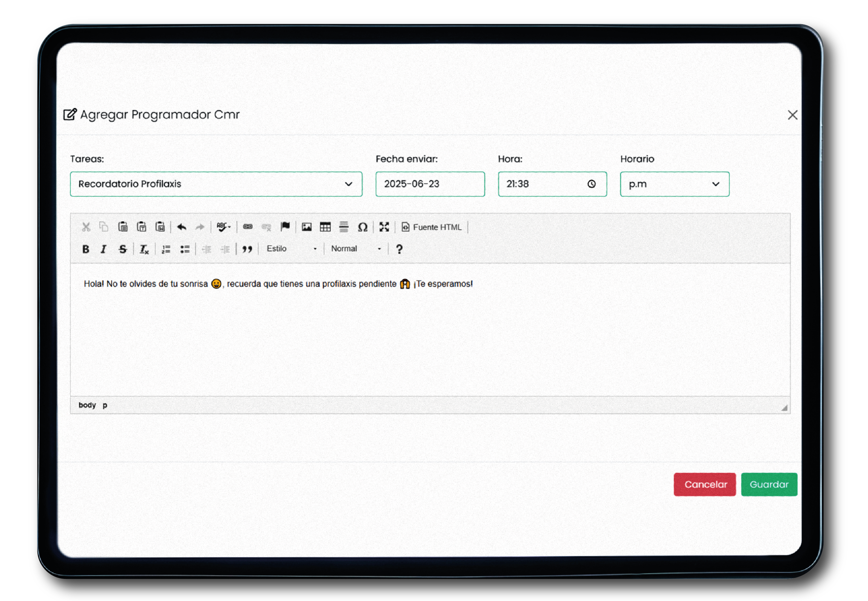
Task: Toggle Italic text formatting
Action: pyautogui.click(x=103, y=249)
